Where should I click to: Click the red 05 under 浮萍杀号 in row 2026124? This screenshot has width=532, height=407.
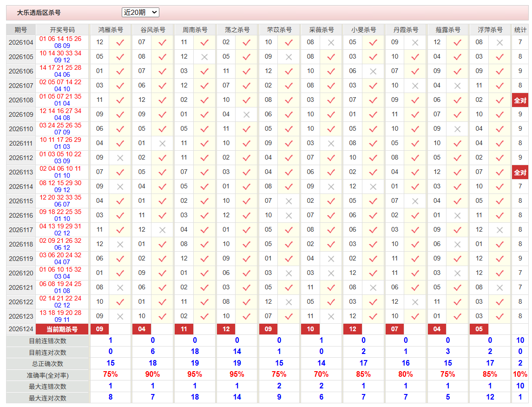[x=479, y=329]
